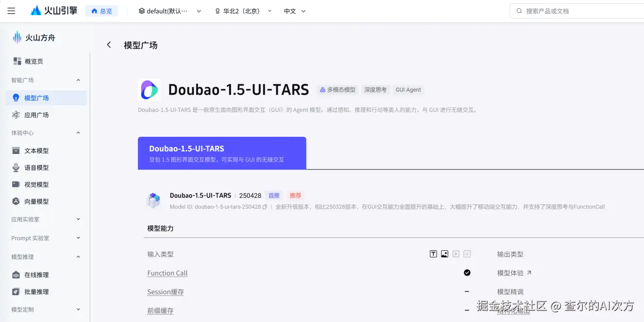Click the 前缀缓存 label
The image size is (644, 322).
click(160, 311)
